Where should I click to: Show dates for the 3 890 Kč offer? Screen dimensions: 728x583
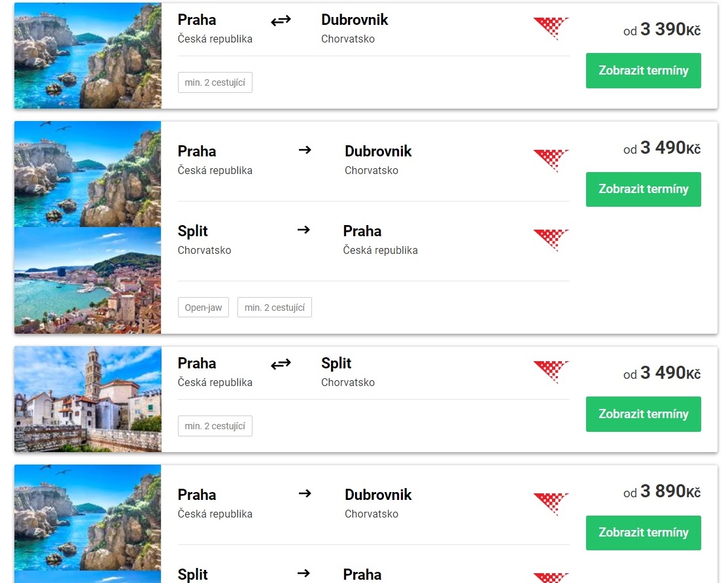(x=643, y=533)
